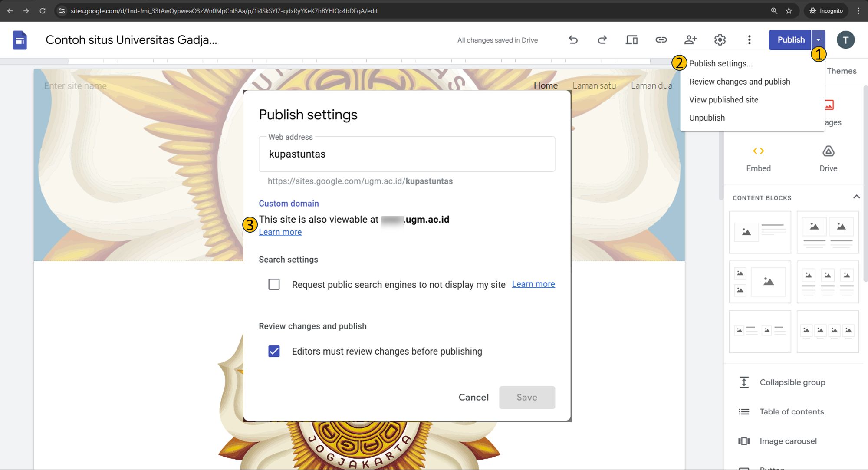The height and width of the screenshot is (470, 868).
Task: Choose Review changes and publish
Action: [x=740, y=82]
